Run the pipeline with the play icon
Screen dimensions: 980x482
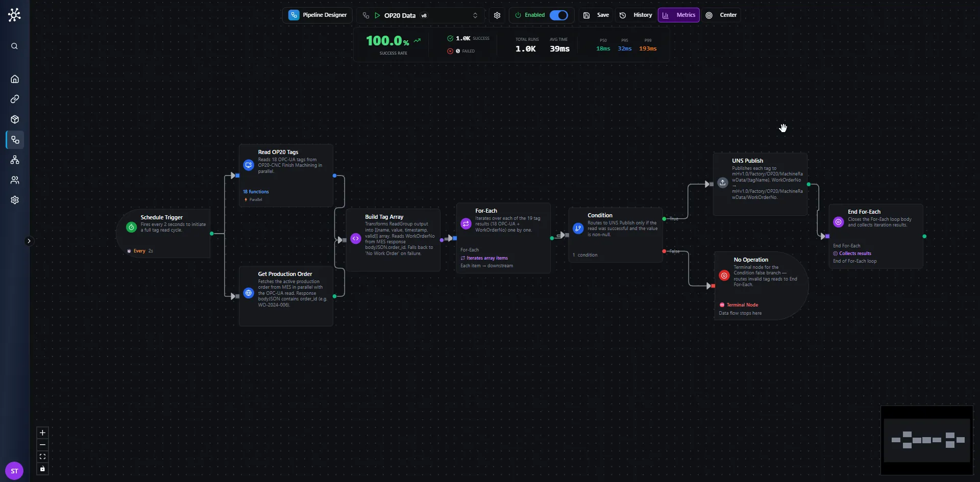click(x=377, y=15)
